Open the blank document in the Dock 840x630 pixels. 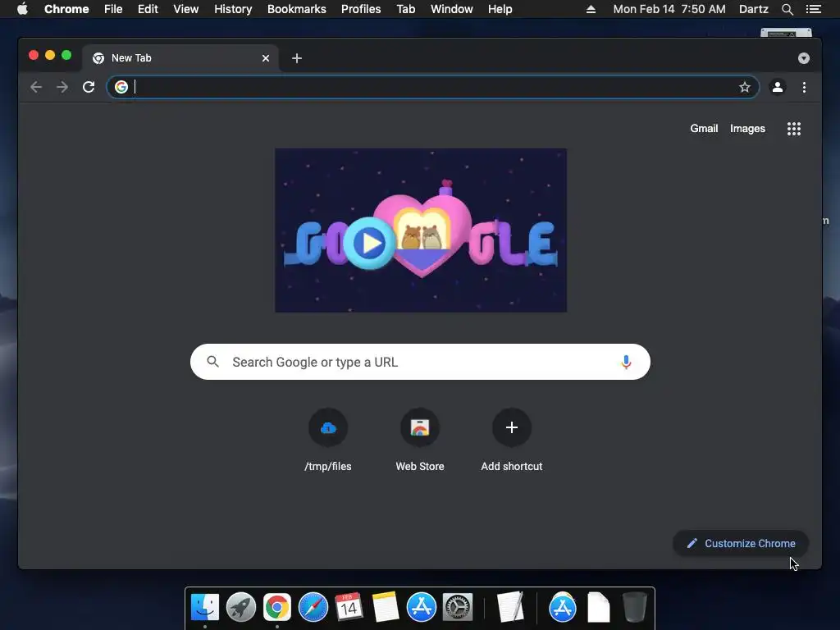tap(598, 607)
